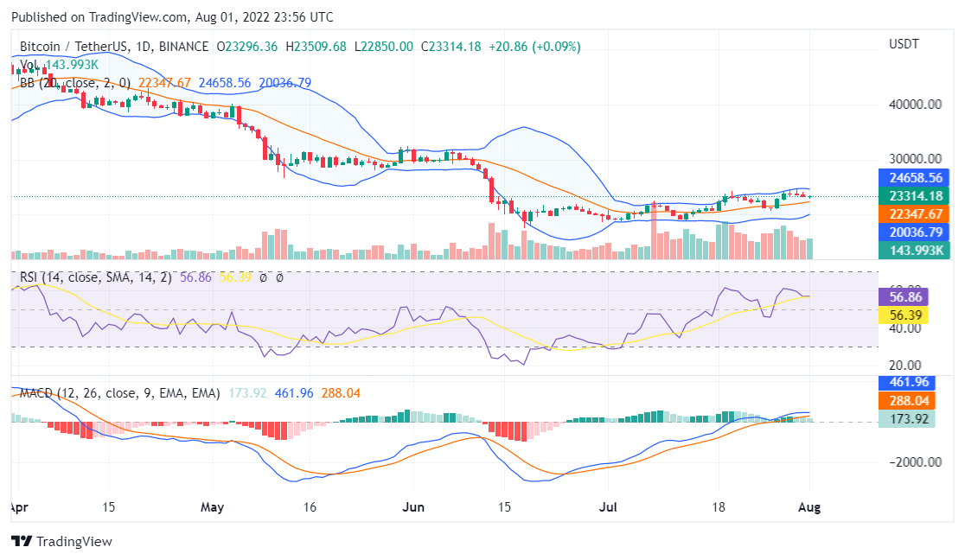
Task: Click the USDT currency label on price scale
Action: pyautogui.click(x=904, y=43)
